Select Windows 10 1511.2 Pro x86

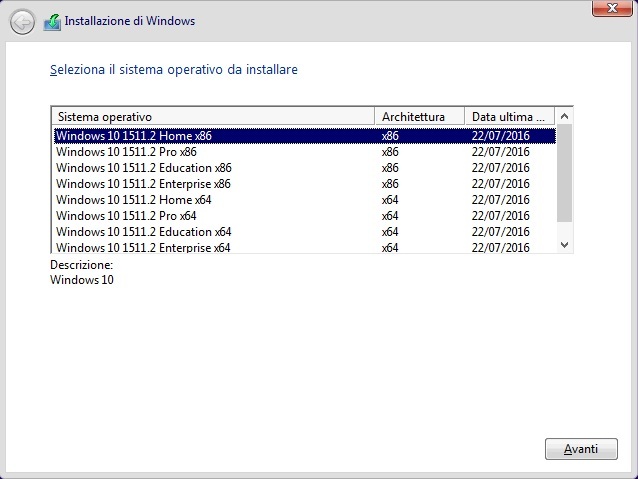pyautogui.click(x=305, y=152)
